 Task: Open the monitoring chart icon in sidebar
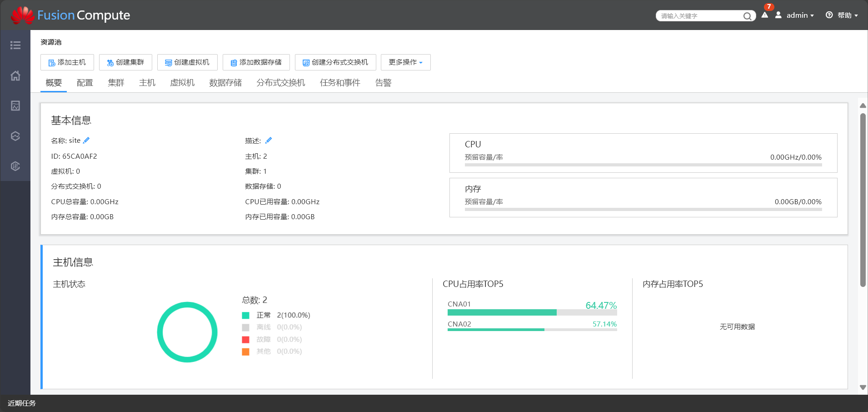15,106
